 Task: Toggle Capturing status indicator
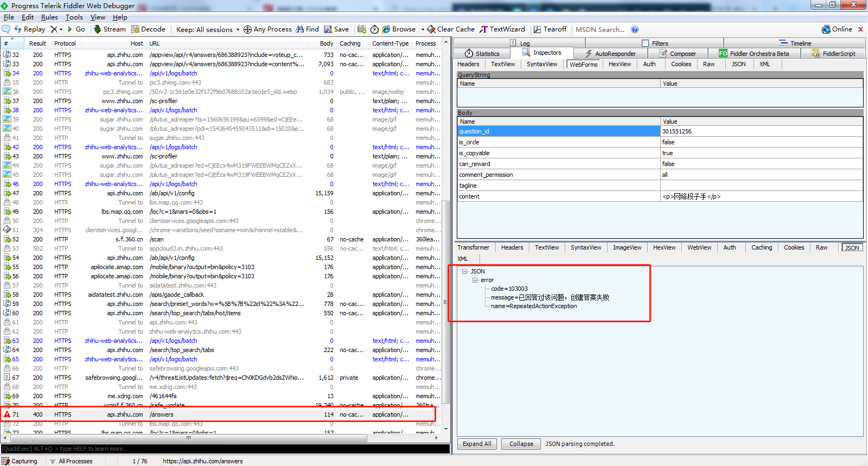pyautogui.click(x=20, y=461)
